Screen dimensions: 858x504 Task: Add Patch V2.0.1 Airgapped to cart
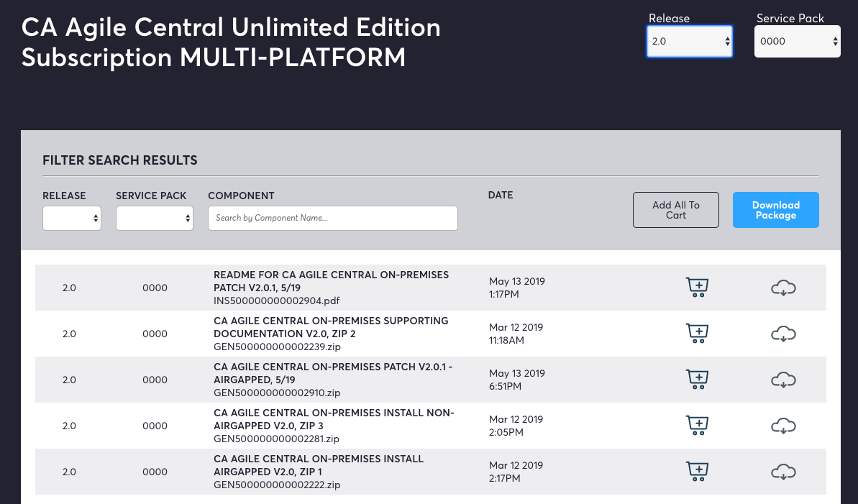tap(697, 379)
